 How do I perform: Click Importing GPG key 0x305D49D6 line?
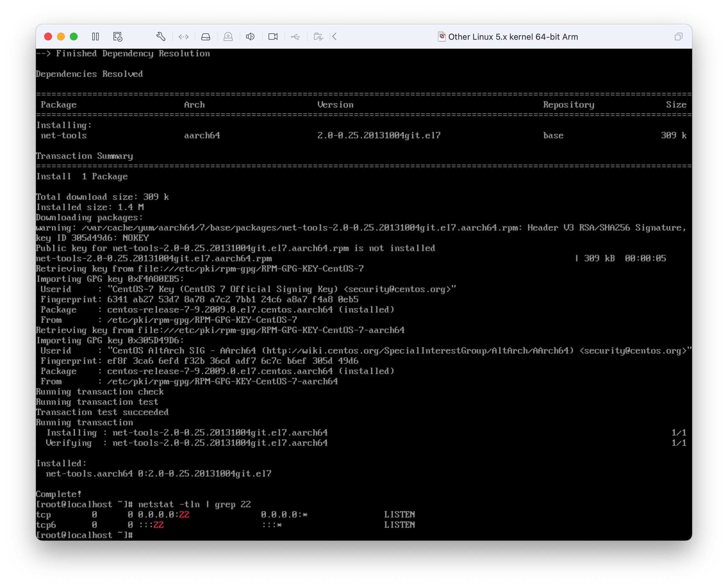click(x=110, y=340)
